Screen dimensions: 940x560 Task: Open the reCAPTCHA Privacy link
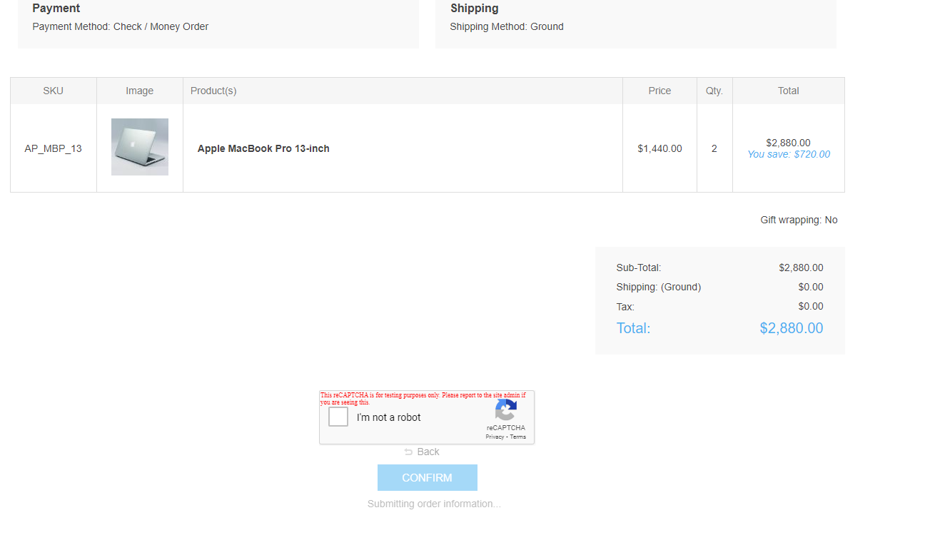tap(493, 437)
